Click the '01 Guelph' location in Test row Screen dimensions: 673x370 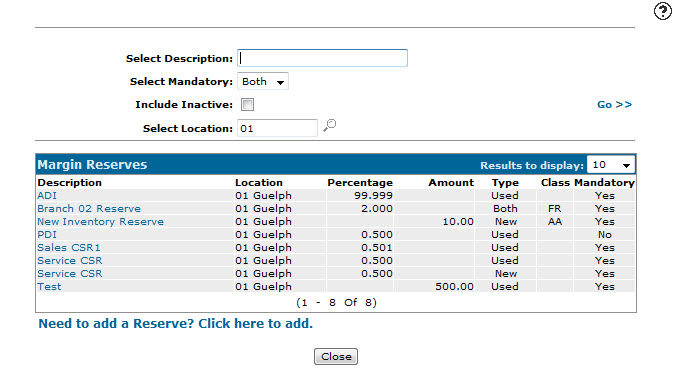coord(263,286)
